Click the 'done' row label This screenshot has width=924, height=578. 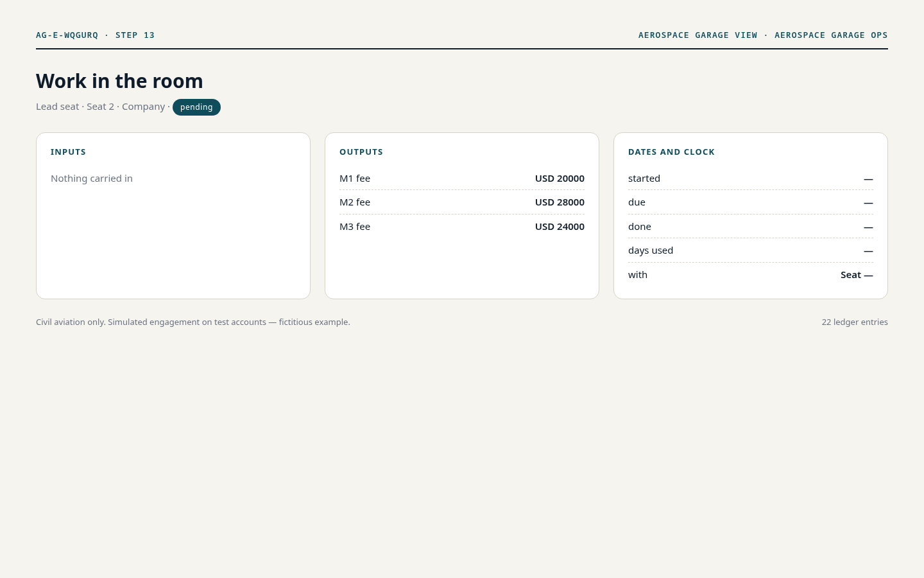point(640,227)
